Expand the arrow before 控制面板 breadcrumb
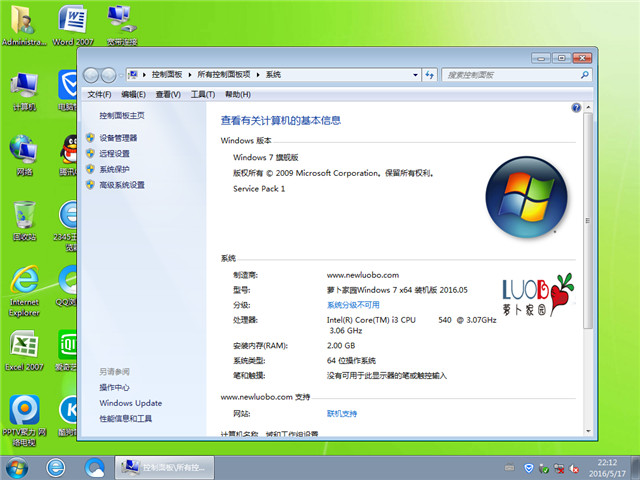Viewport: 640px width, 480px height. pyautogui.click(x=144, y=75)
